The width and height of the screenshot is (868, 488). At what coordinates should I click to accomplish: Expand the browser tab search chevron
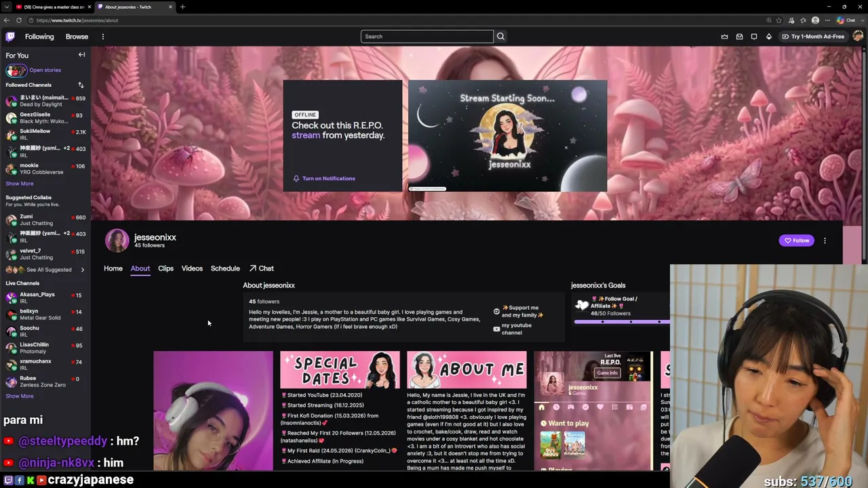7,7
